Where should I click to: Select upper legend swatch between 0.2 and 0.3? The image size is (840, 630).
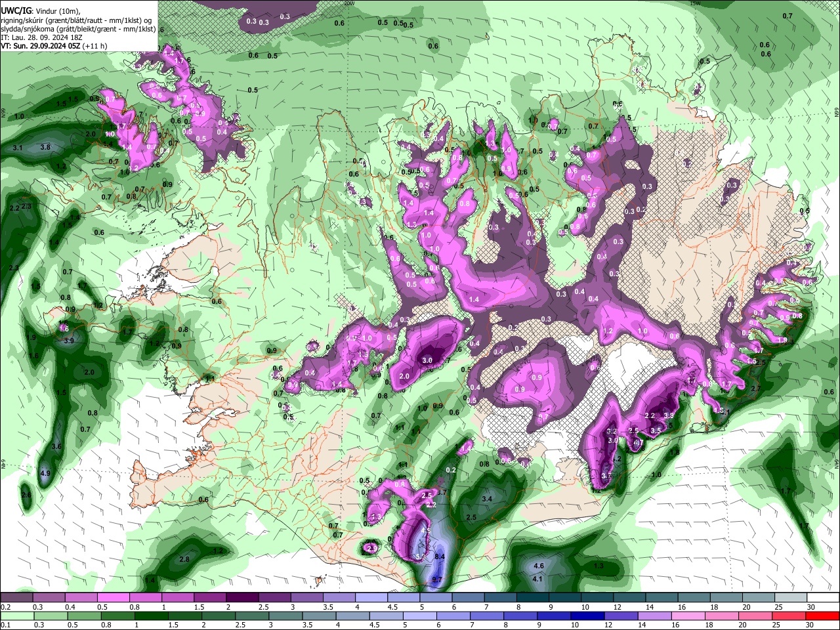coord(16,598)
